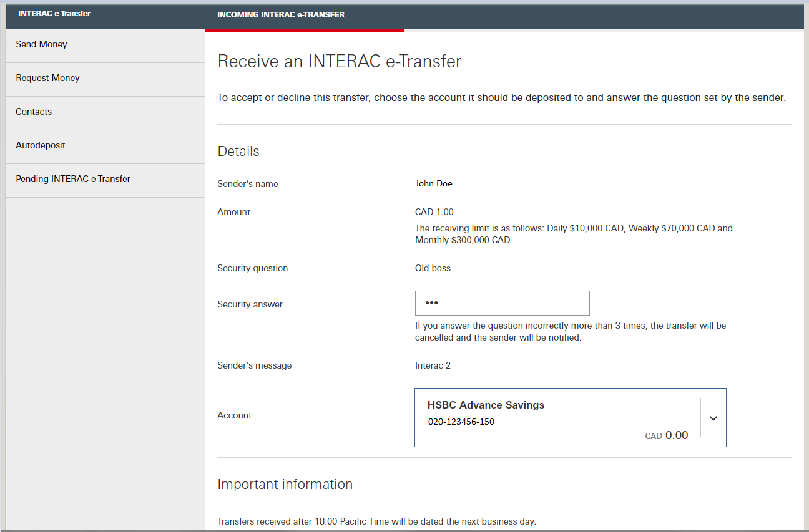Click the security question Old boss
The height and width of the screenshot is (532, 809).
[x=433, y=268]
